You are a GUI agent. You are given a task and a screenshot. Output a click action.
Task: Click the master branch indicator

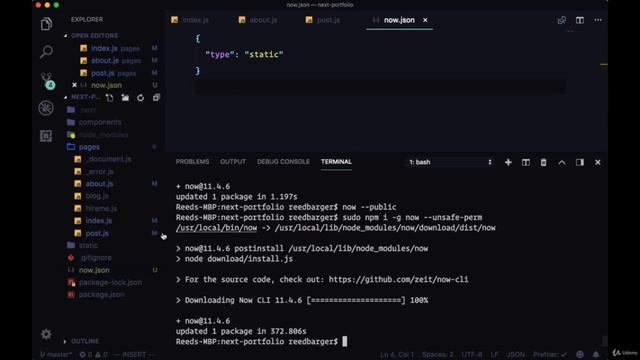click(x=56, y=355)
